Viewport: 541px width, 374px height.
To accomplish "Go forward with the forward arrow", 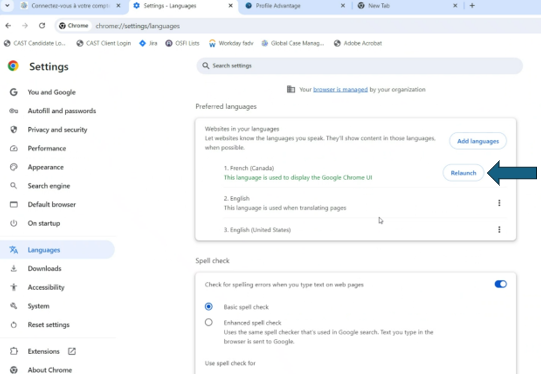I will [25, 26].
